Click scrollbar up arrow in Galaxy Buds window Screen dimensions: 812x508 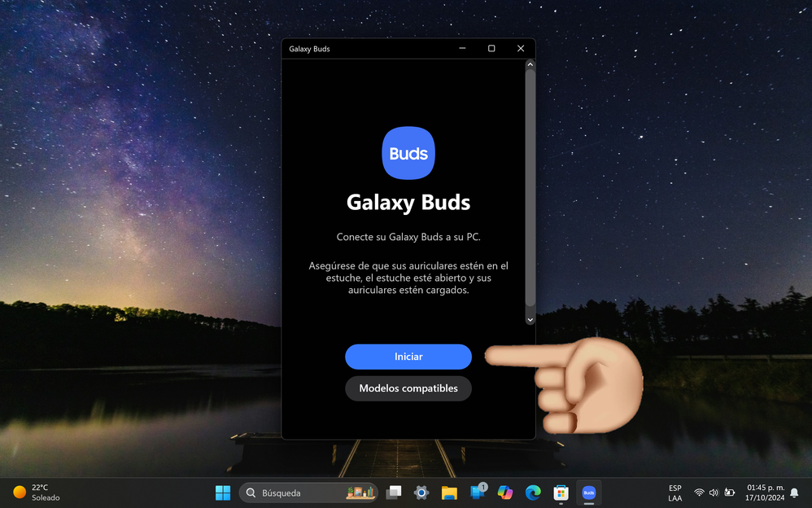click(x=530, y=64)
